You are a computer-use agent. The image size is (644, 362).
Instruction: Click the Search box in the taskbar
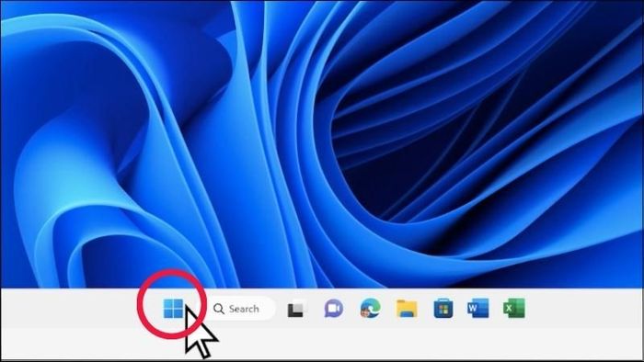coord(241,309)
